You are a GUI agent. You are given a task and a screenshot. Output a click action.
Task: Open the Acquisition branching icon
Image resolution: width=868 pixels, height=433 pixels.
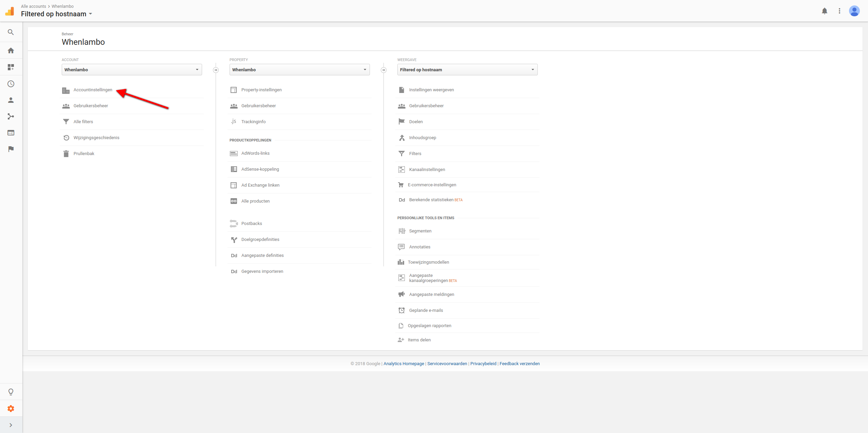point(11,116)
